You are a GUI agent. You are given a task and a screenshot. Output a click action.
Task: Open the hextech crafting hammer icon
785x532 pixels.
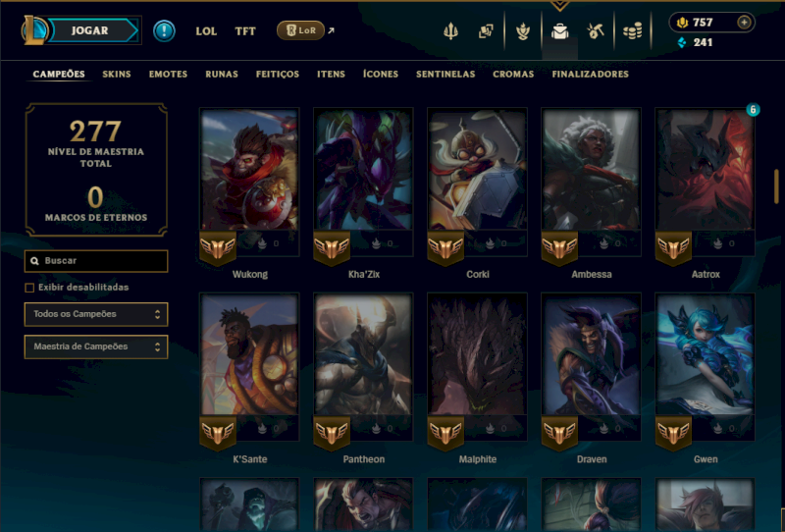[x=596, y=31]
